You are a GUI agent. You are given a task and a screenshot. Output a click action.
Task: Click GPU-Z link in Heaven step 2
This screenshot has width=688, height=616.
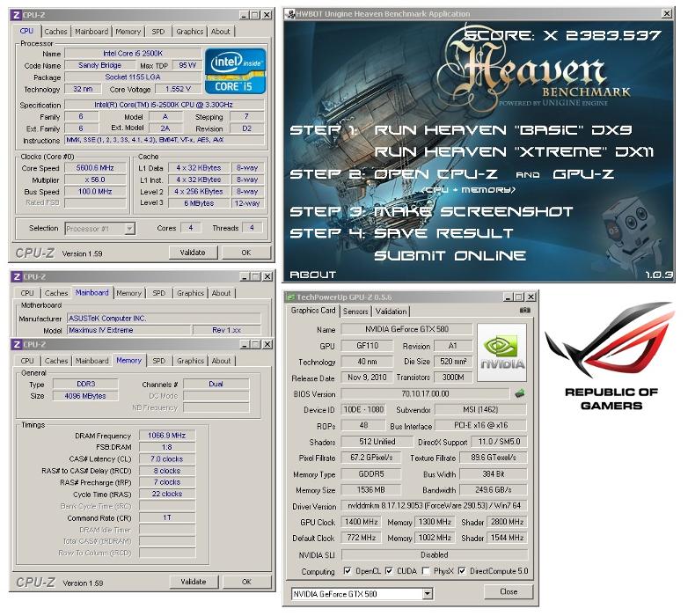click(583, 174)
